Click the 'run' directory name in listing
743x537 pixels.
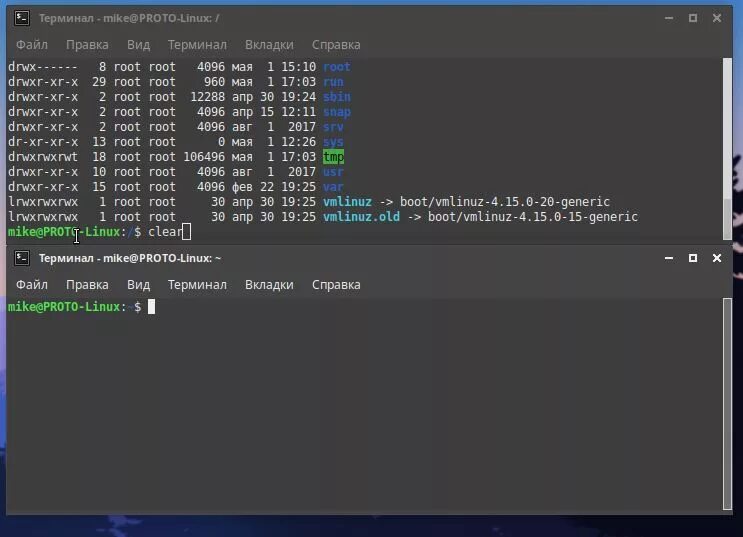coord(333,82)
